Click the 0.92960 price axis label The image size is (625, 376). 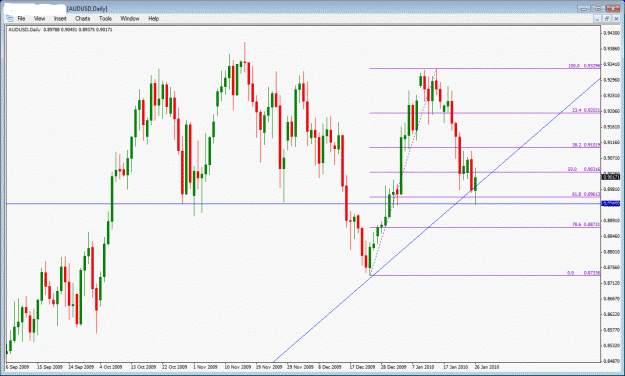click(x=611, y=80)
